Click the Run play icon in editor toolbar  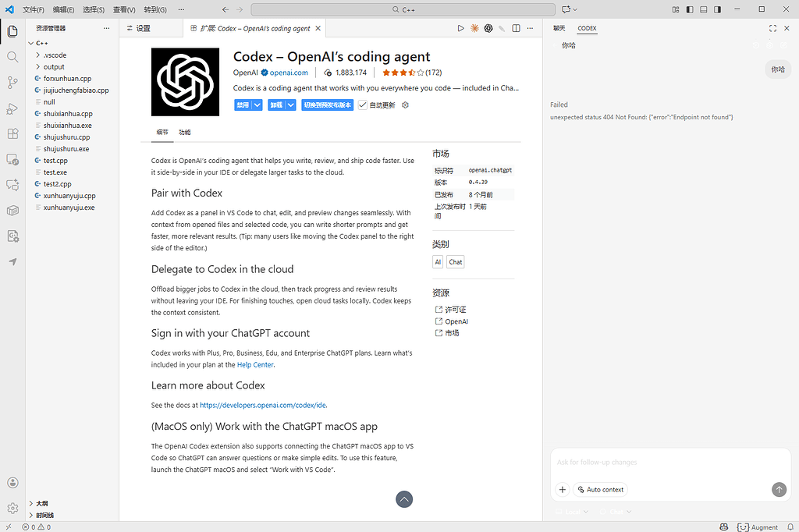tap(460, 29)
